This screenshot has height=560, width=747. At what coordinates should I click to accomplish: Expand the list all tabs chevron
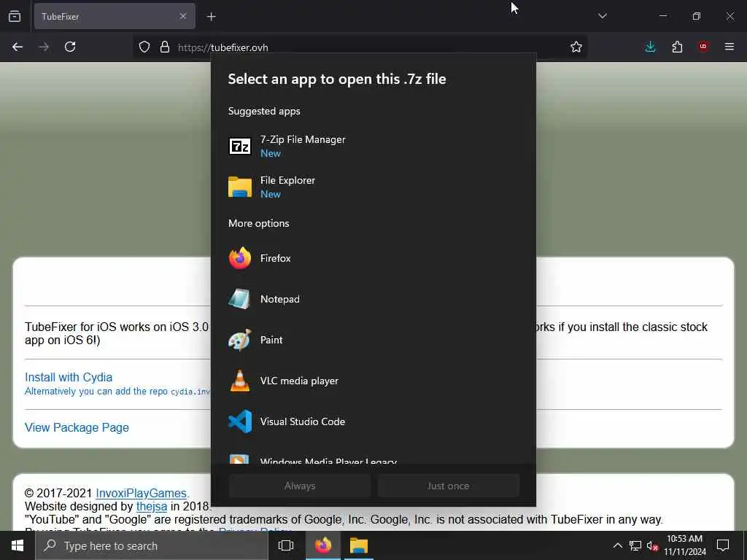coord(602,16)
